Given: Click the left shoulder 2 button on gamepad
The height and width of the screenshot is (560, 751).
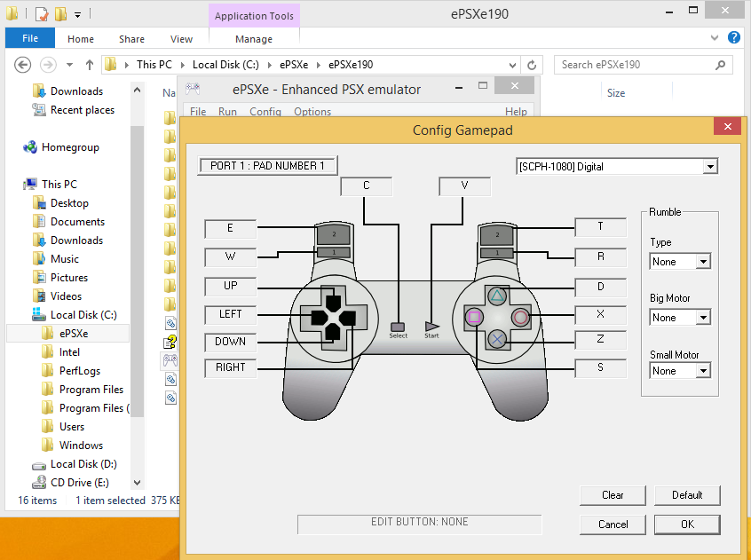Looking at the screenshot, I should pos(334,234).
